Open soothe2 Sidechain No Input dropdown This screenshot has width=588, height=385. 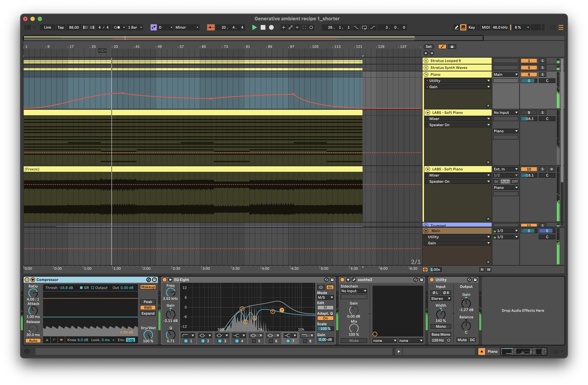[354, 291]
